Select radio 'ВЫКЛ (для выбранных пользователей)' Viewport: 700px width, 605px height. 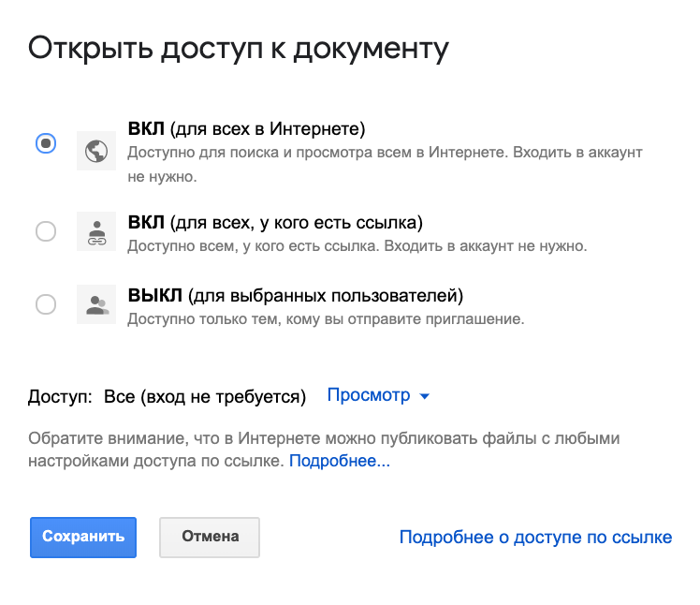pos(46,304)
